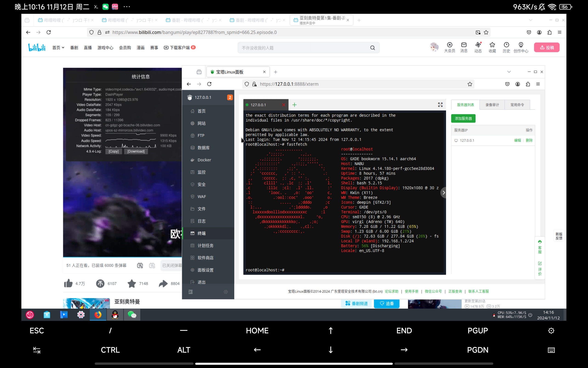Viewport: 588px width, 368px height.
Task: Open 软件商店 in the BT panel sidebar
Action: point(205,258)
